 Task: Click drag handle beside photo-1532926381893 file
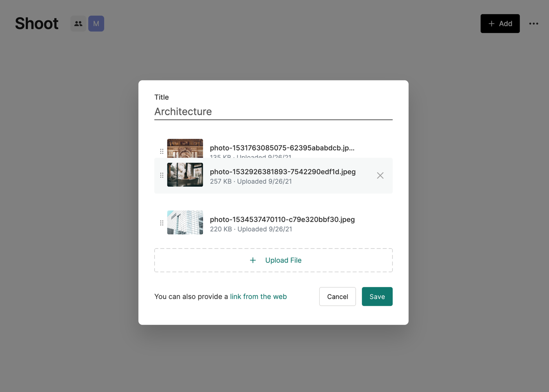pos(162,175)
